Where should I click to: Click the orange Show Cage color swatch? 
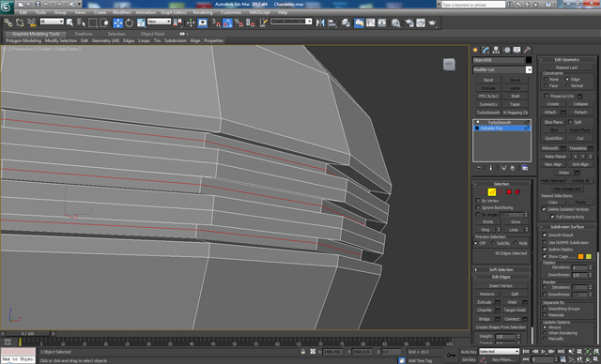point(580,256)
